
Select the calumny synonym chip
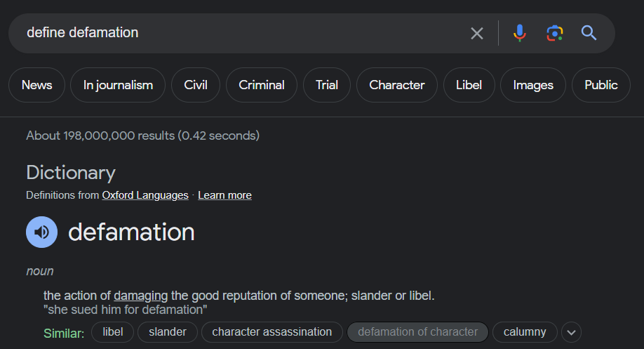coord(525,332)
